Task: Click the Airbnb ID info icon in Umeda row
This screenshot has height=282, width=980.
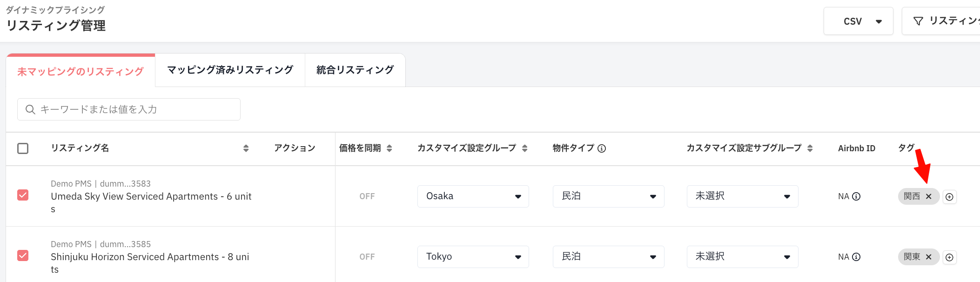Action: pyautogui.click(x=856, y=196)
